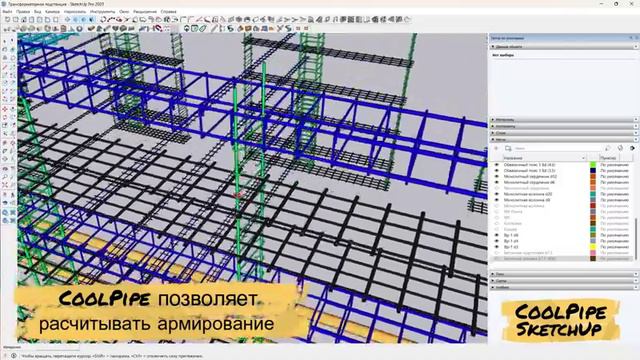The width and height of the screenshot is (640, 360).
Task: Open the Файл menu
Action: coord(7,11)
